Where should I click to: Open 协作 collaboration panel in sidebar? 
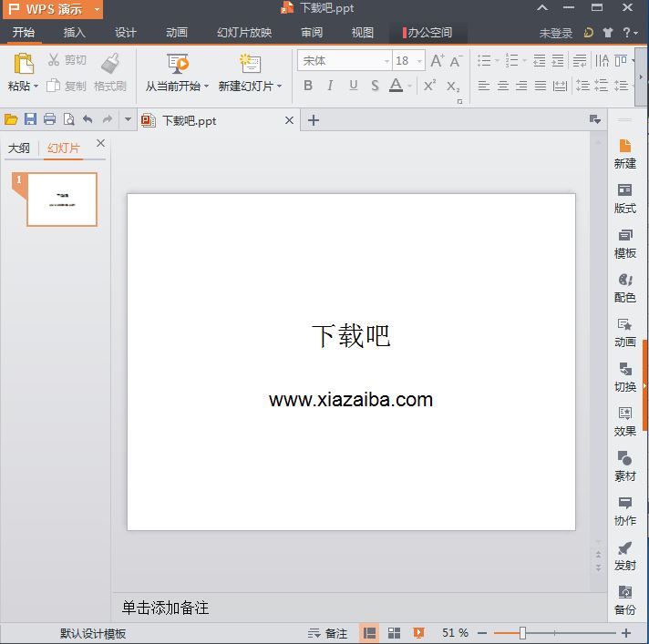tap(624, 511)
